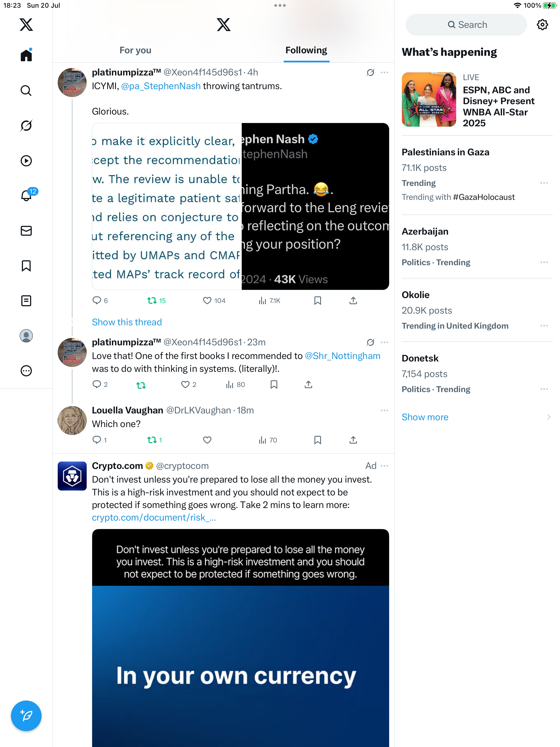Click the Search input field
Image resolution: width=560 pixels, height=747 pixels.
point(466,25)
